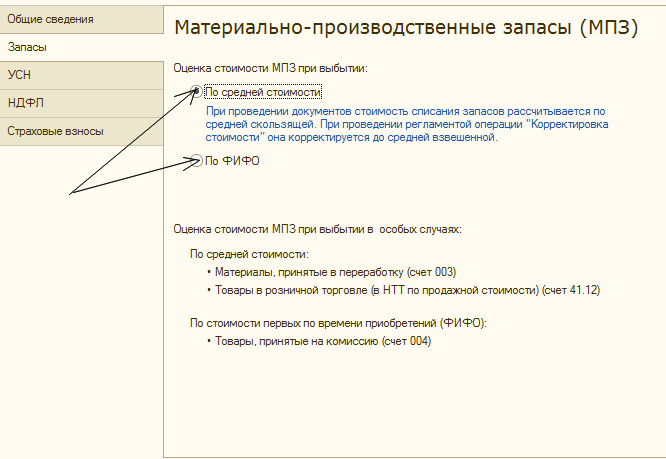Open the Общие сведения tab

click(x=50, y=19)
